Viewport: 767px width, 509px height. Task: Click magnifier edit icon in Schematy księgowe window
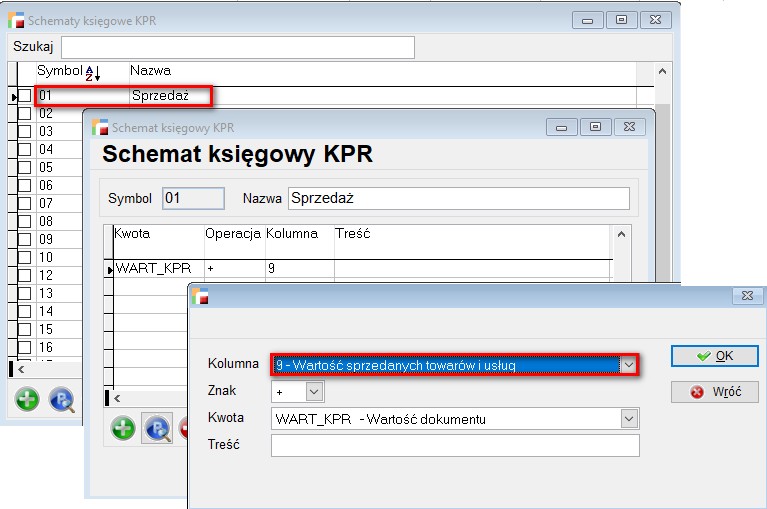(x=62, y=400)
